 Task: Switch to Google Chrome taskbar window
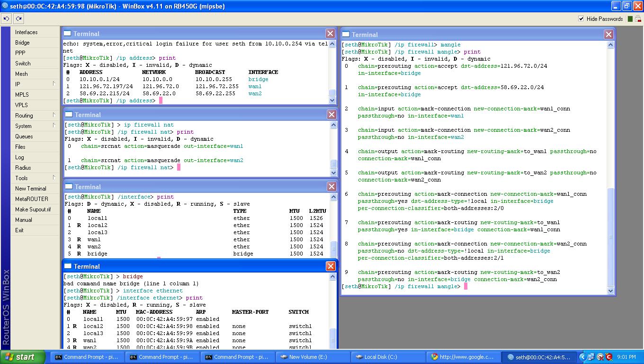[464, 357]
